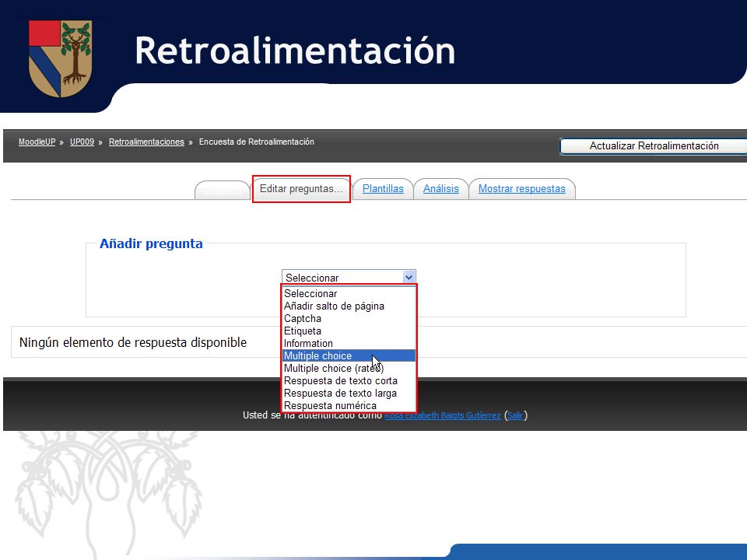Choose Seleccionar option in the list
The width and height of the screenshot is (747, 560).
click(x=349, y=294)
